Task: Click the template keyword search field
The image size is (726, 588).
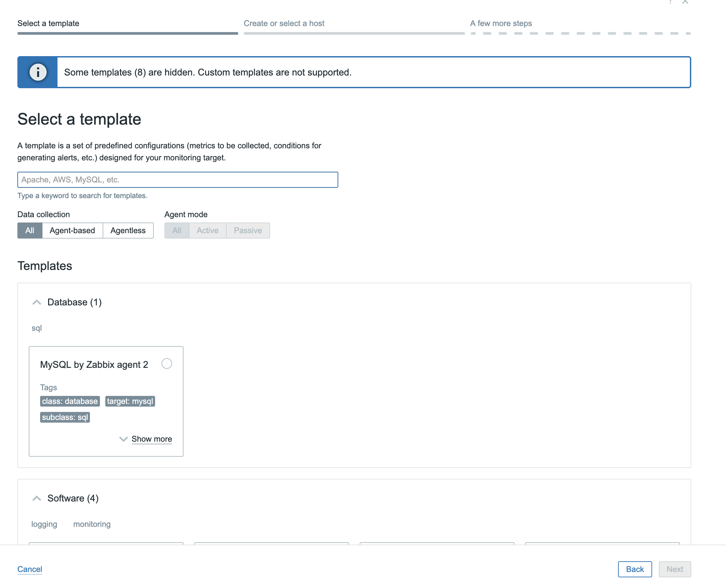Action: click(x=177, y=179)
